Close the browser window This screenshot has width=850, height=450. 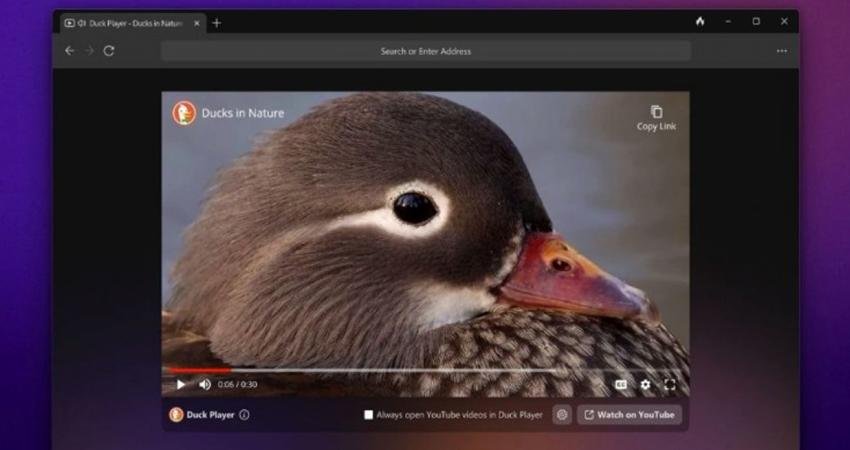point(784,22)
